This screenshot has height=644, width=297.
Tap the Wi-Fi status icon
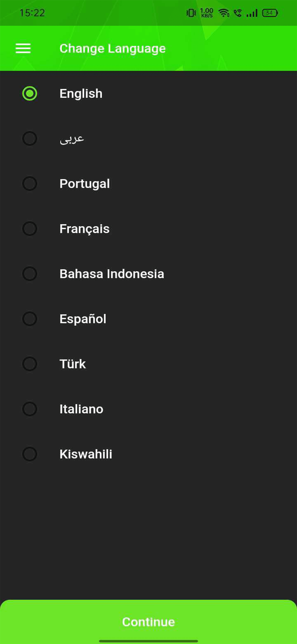(223, 13)
